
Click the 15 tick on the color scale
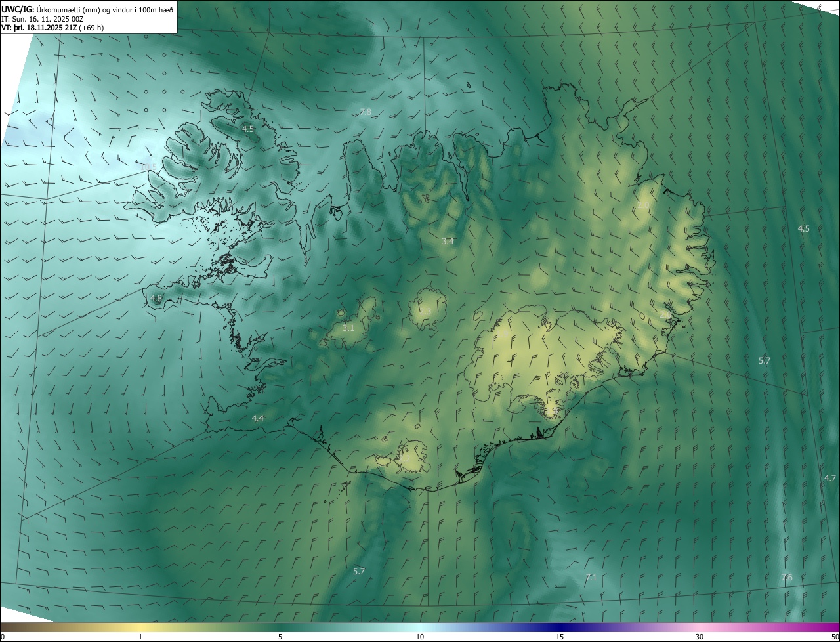[560, 637]
